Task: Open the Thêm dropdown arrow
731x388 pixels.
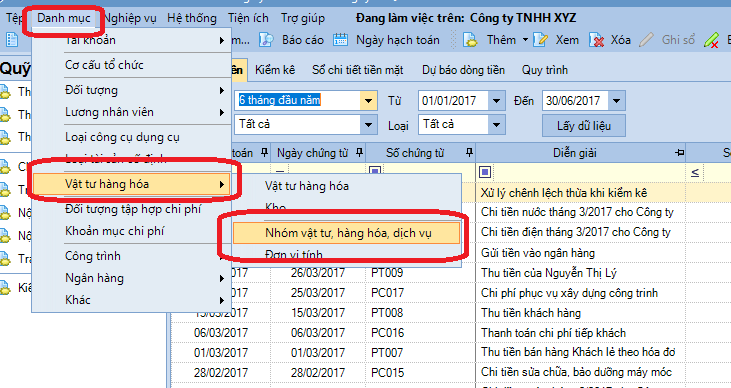Action: pos(525,40)
